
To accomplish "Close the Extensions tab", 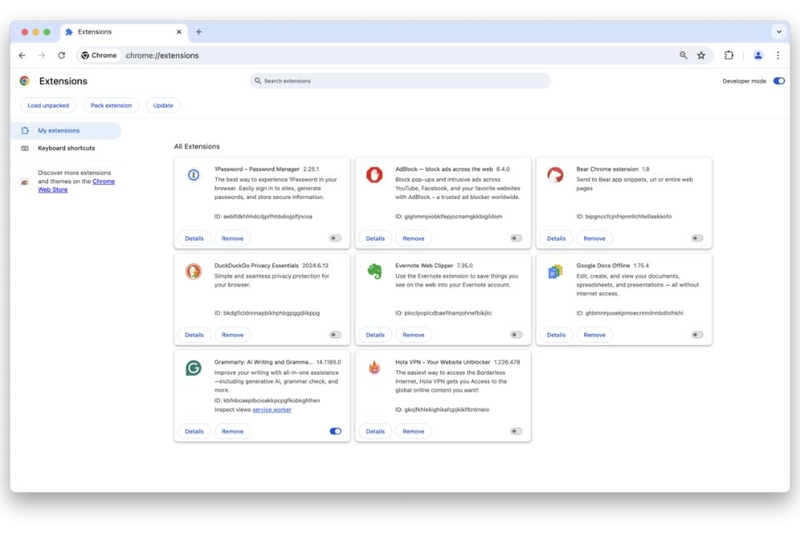I will pyautogui.click(x=179, y=32).
